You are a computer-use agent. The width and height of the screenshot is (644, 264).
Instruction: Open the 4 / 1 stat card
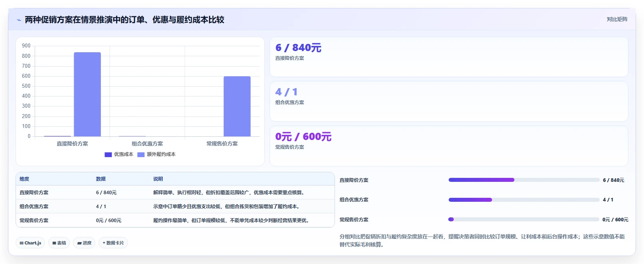click(x=449, y=101)
